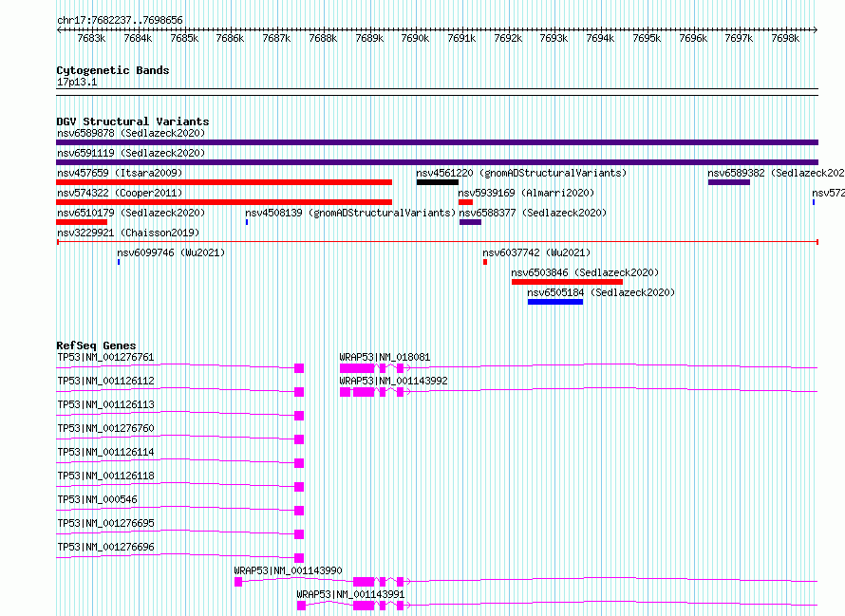Click the small red nsv6037742 (Wu2021) marker
The image size is (845, 616).
pos(485,262)
